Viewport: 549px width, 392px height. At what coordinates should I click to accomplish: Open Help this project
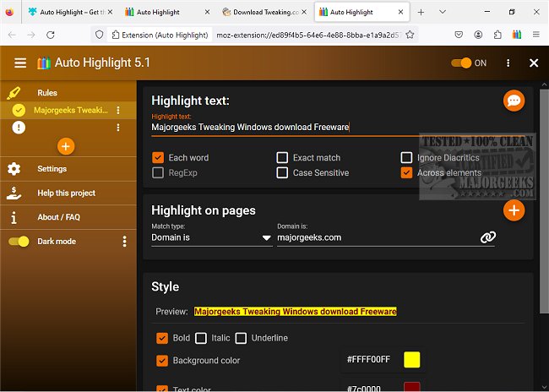coord(68,193)
